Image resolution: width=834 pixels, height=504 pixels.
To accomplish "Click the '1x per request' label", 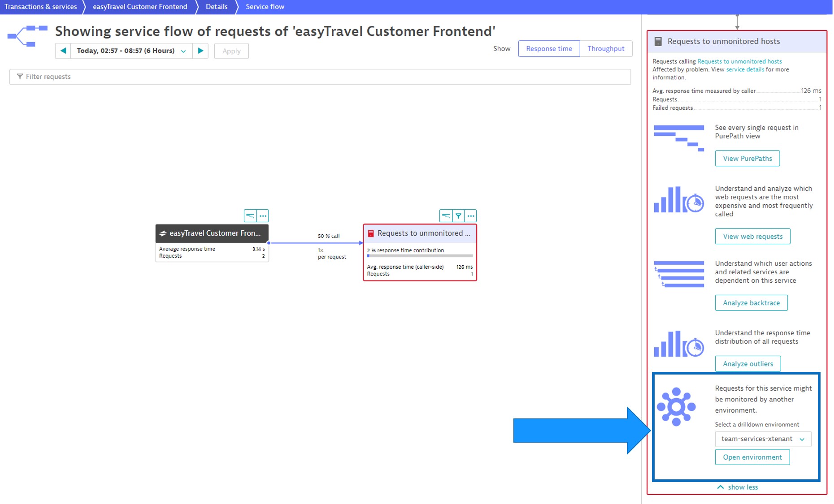I will [x=332, y=254].
